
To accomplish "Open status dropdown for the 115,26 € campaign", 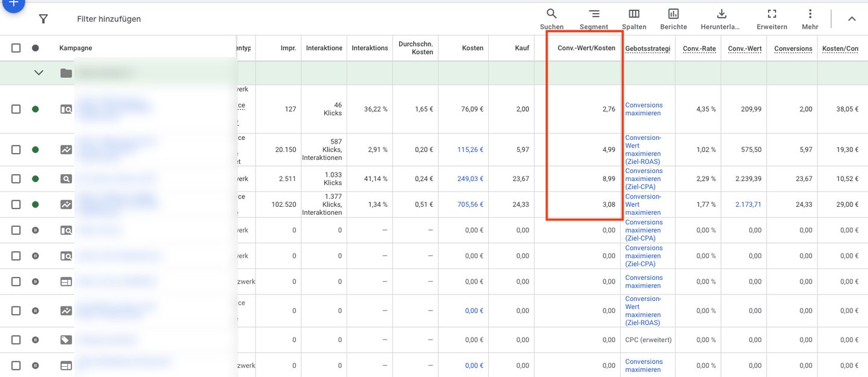I will [35, 150].
